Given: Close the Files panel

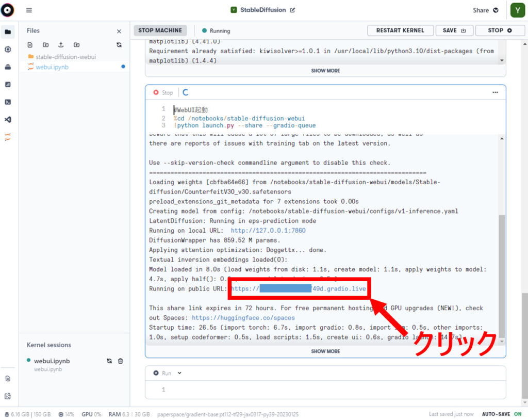Looking at the screenshot, I should [x=119, y=31].
